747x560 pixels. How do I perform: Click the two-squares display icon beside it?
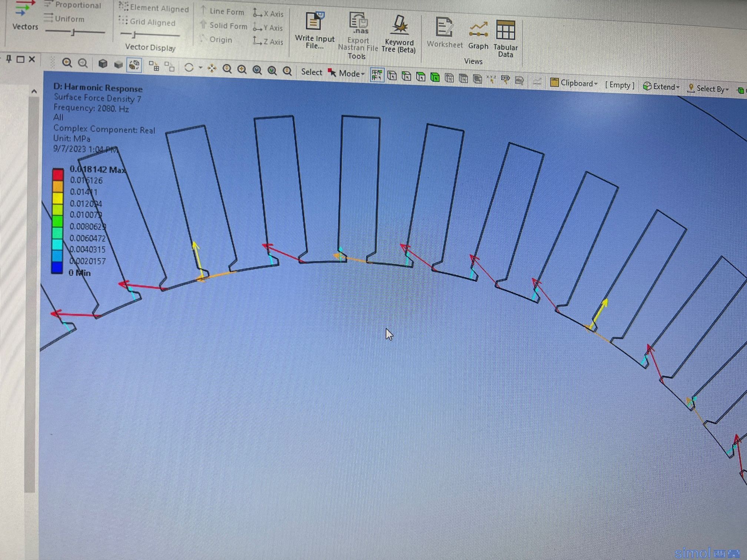click(169, 67)
